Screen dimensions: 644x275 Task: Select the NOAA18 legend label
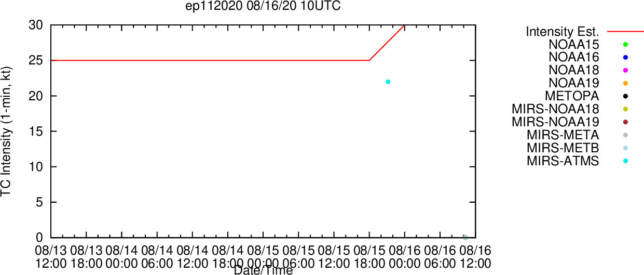pyautogui.click(x=573, y=70)
